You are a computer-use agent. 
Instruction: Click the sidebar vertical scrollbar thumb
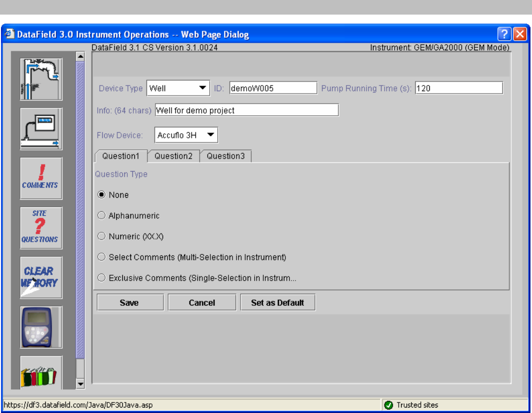coord(80,210)
